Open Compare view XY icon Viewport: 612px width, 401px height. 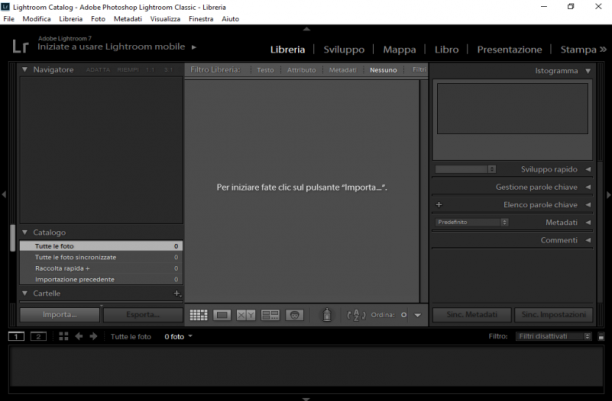pyautogui.click(x=246, y=315)
